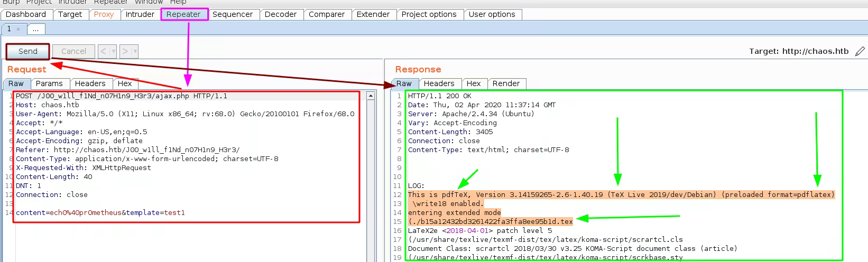Image resolution: width=868 pixels, height=262 pixels.
Task: Close Repeater tab 1 with its x
Action: click(18, 29)
